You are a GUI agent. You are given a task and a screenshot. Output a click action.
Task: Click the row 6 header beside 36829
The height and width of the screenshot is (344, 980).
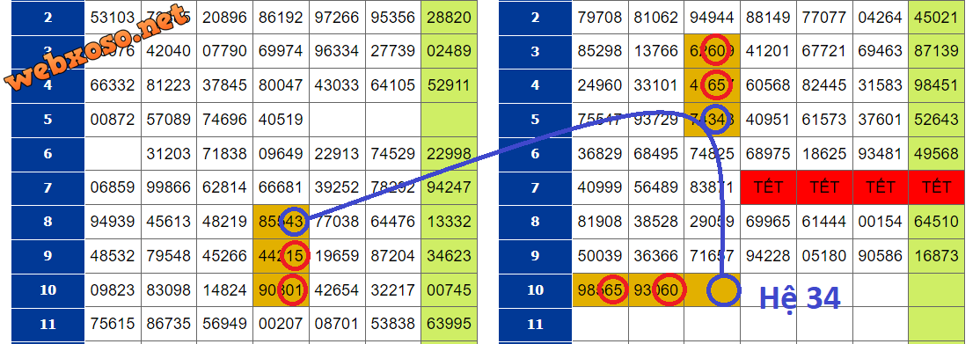click(535, 153)
